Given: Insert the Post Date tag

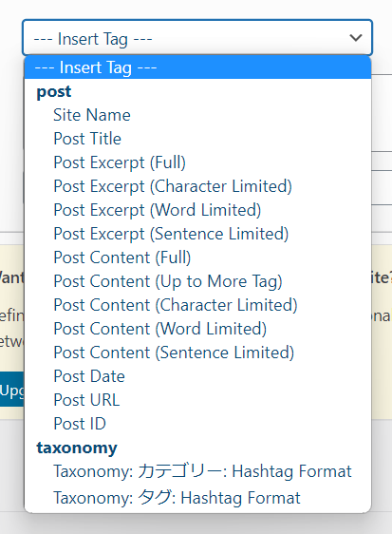Looking at the screenshot, I should tap(197, 376).
